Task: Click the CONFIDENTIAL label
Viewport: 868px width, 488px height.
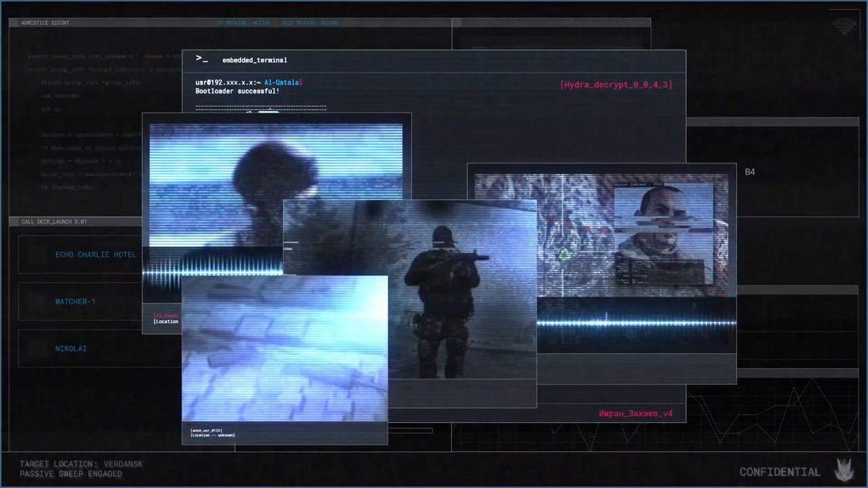Action: 780,472
